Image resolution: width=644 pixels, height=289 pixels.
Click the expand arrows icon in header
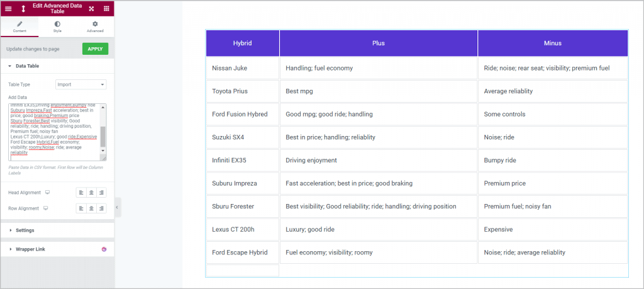pos(92,9)
